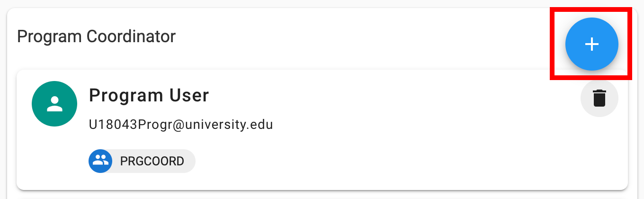Image resolution: width=644 pixels, height=199 pixels.
Task: Click the Program Coordinator title text
Action: [x=96, y=36]
